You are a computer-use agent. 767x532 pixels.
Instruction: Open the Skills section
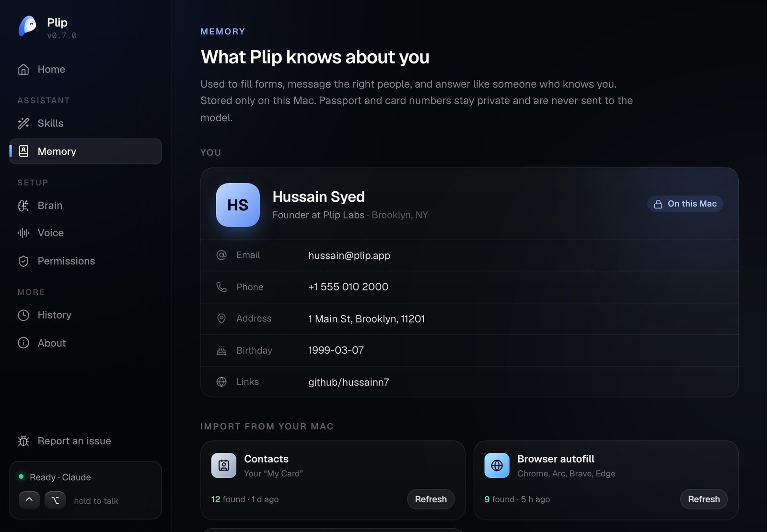point(85,124)
